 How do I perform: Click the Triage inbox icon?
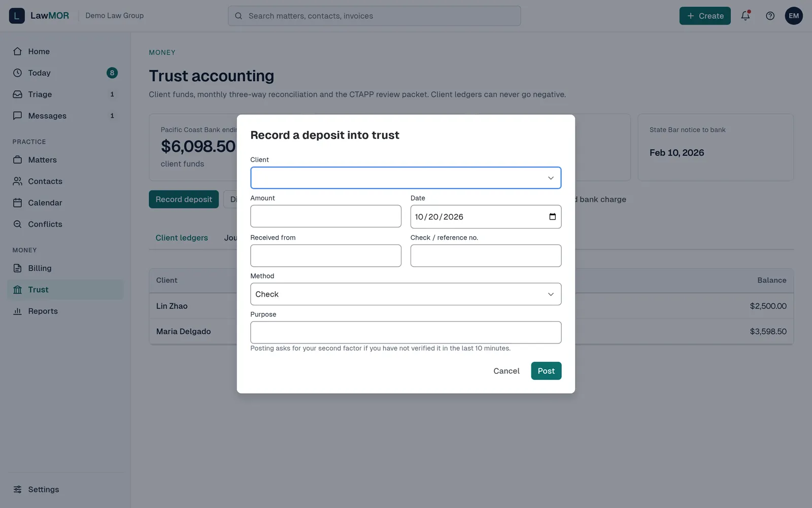pos(17,94)
